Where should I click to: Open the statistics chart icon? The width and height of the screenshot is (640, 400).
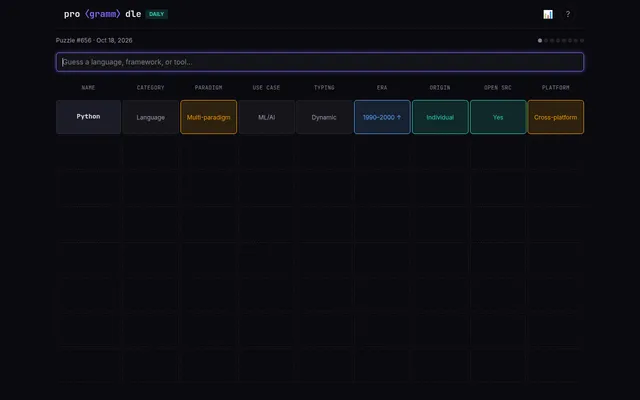[x=548, y=14]
